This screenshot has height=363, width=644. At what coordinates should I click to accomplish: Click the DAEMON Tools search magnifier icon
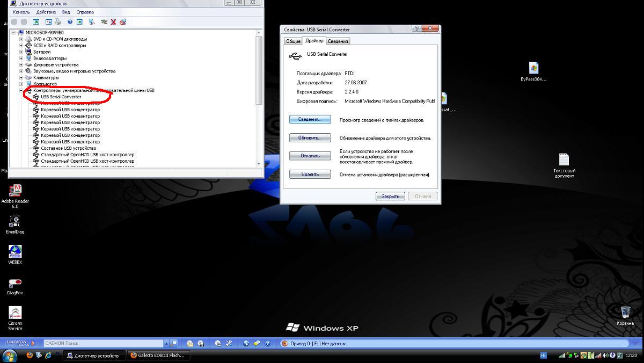click(173, 343)
